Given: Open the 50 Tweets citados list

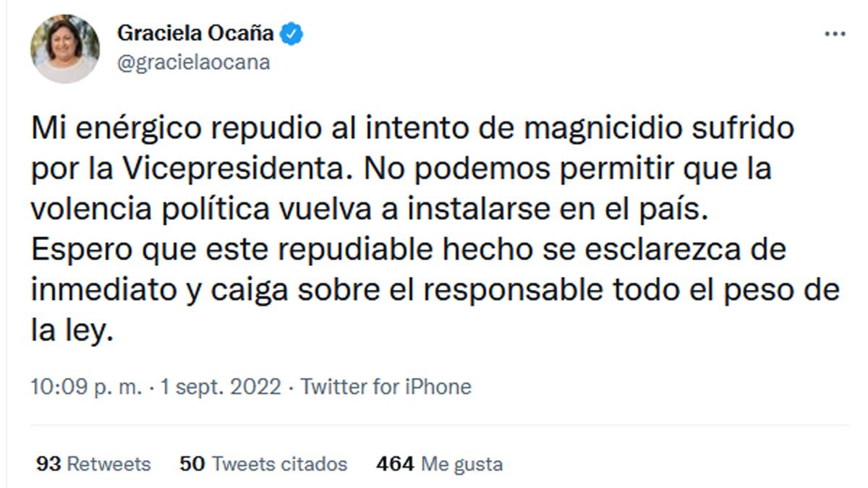Looking at the screenshot, I should tap(265, 464).
